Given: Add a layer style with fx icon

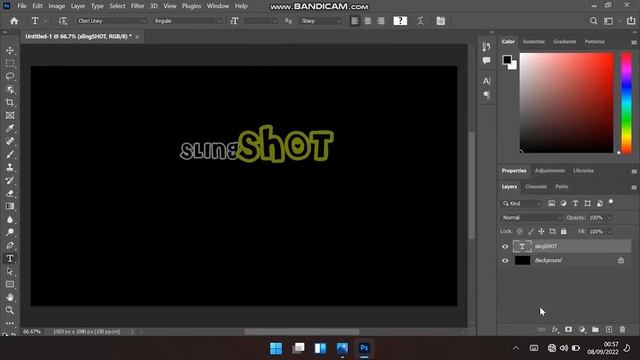Looking at the screenshot, I should click(x=555, y=329).
